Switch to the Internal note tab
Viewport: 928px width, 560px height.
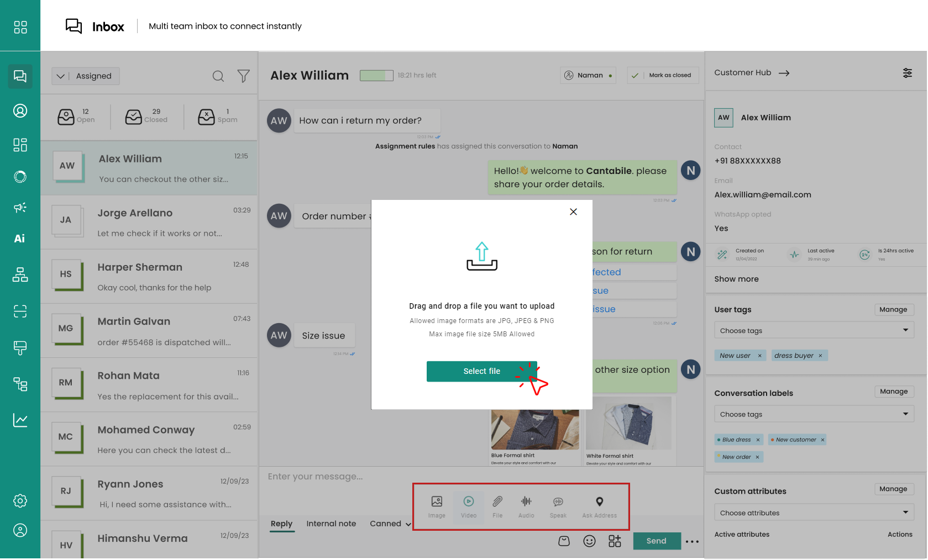click(x=331, y=524)
